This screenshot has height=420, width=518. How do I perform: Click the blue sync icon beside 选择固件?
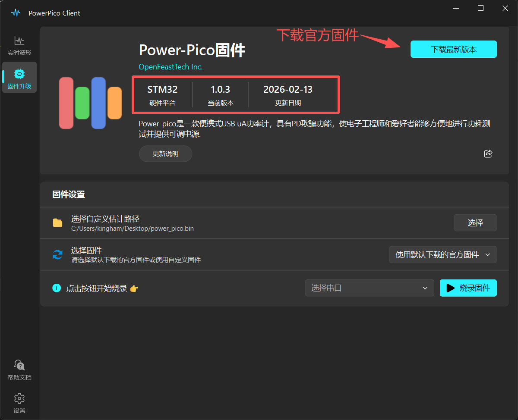coord(57,254)
